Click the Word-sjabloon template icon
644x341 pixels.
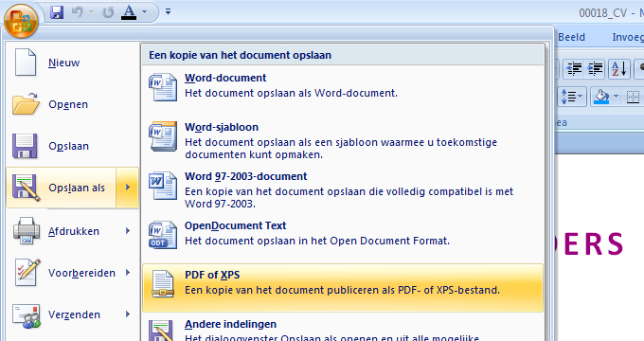pyautogui.click(x=163, y=136)
